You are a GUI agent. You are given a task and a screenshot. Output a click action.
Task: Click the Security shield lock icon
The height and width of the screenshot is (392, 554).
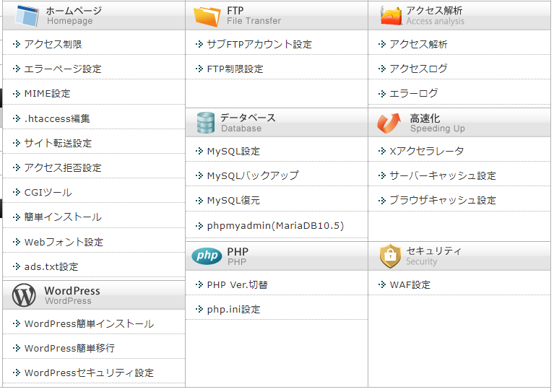390,256
